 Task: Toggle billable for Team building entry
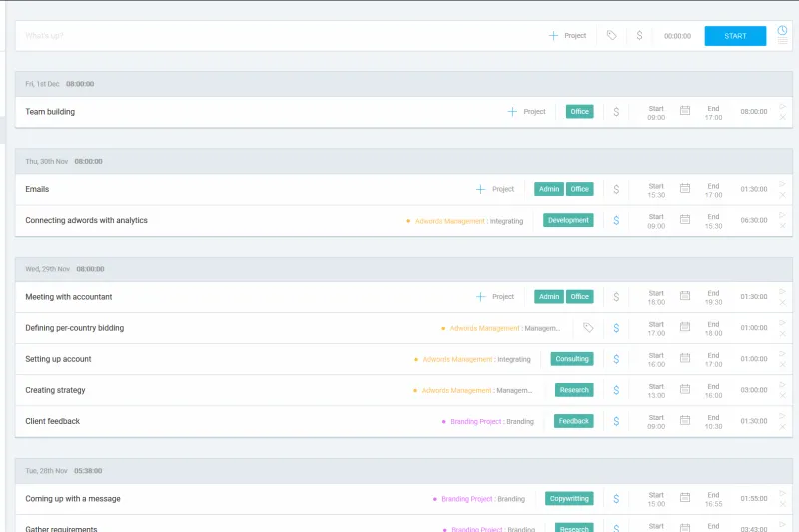click(616, 112)
